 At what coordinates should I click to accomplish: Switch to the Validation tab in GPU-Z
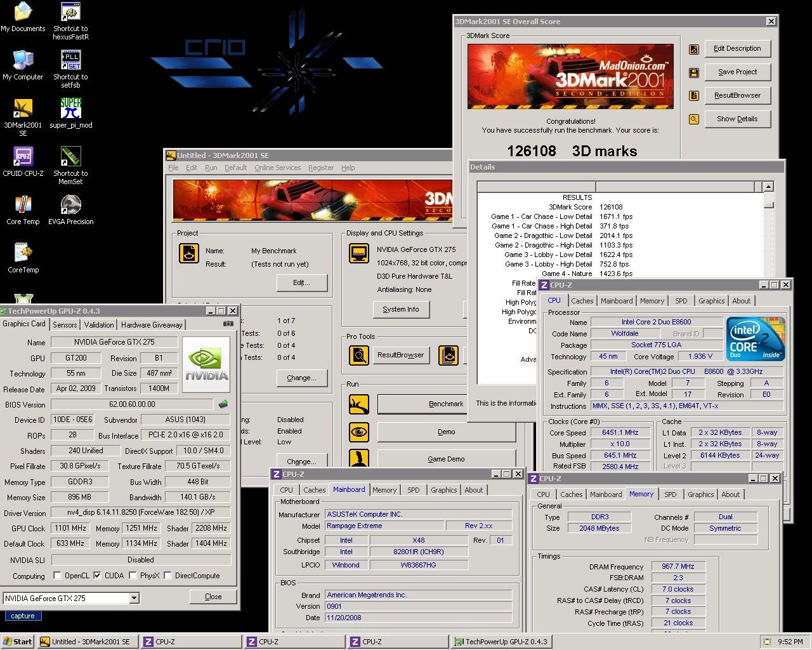click(99, 324)
